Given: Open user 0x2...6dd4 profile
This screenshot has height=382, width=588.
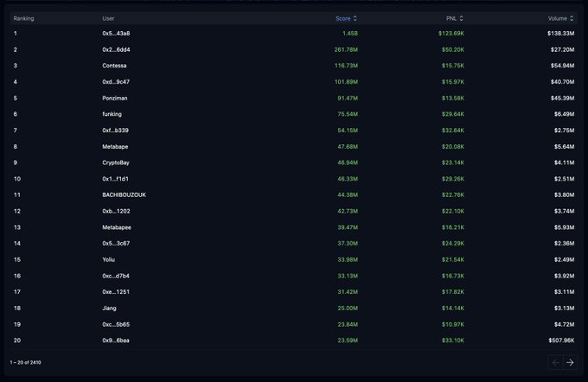Looking at the screenshot, I should click(116, 49).
